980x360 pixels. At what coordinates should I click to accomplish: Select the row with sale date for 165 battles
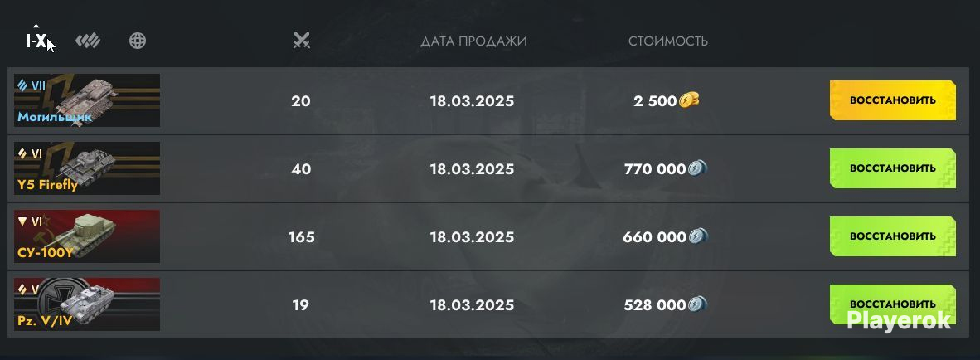pos(488,237)
